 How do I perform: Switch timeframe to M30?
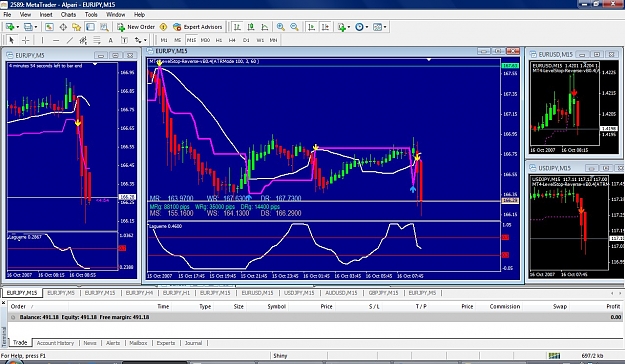click(x=205, y=40)
